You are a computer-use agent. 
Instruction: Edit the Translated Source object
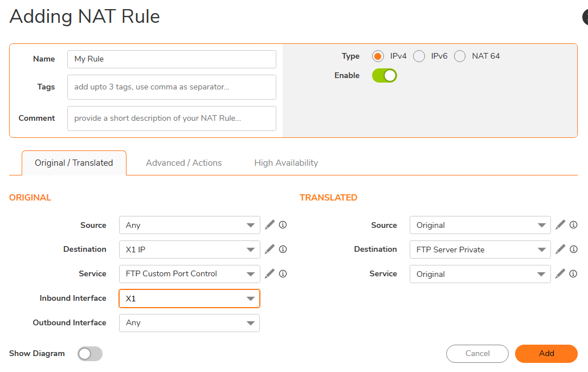(x=560, y=224)
